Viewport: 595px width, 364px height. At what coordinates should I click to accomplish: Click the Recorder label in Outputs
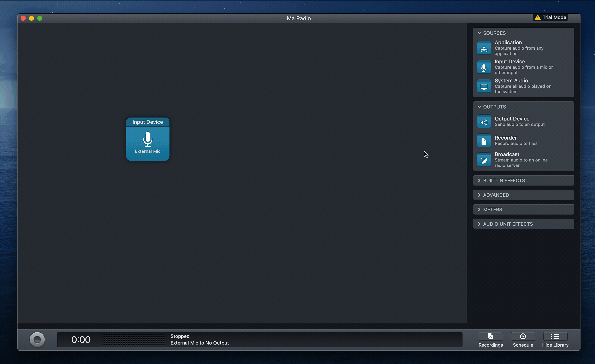pyautogui.click(x=505, y=138)
